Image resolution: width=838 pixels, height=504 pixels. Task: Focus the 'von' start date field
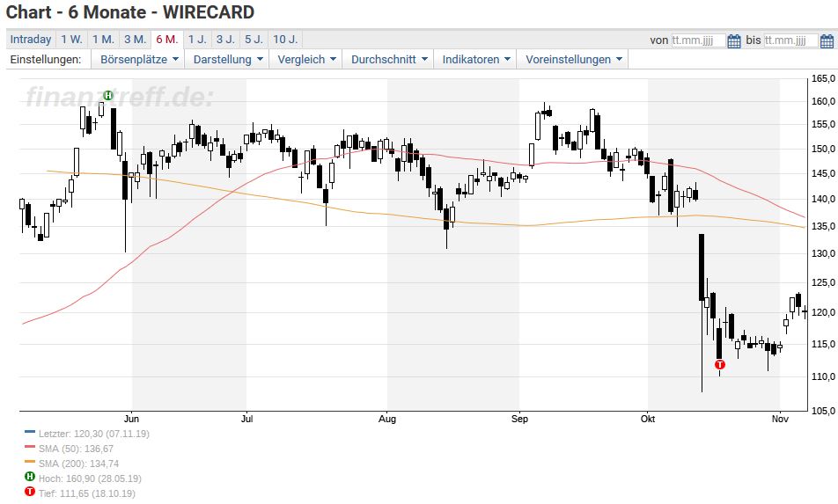(699, 40)
